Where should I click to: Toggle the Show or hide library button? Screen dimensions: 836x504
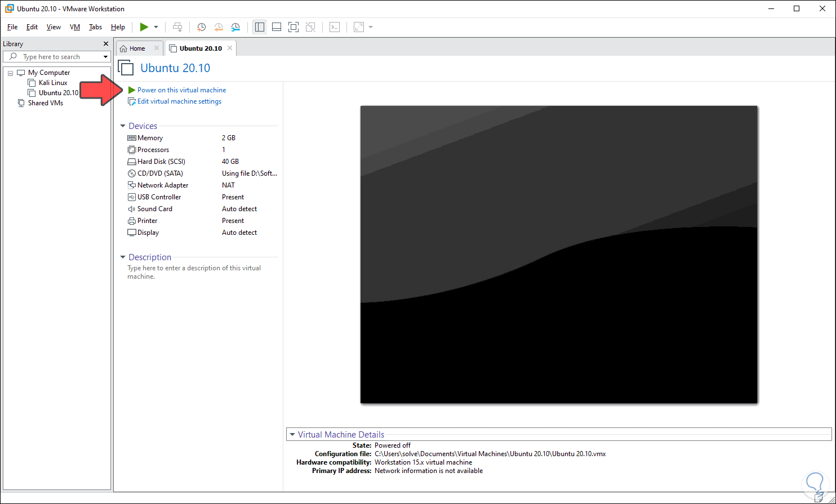260,27
